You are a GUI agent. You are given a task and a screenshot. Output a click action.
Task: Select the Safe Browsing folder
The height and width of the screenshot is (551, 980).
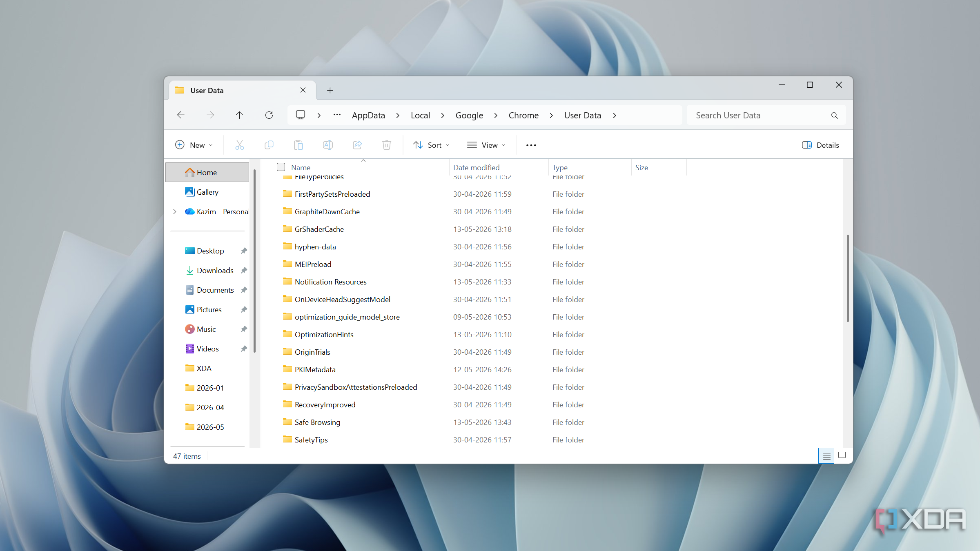pyautogui.click(x=317, y=422)
